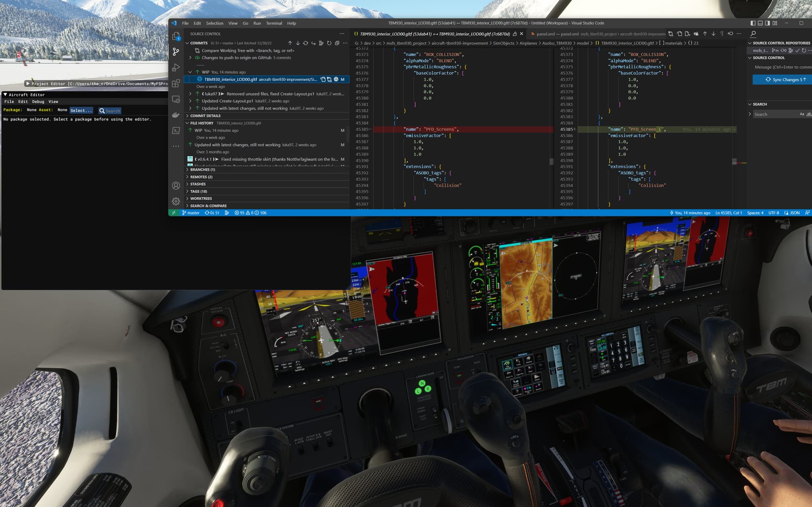The width and height of the screenshot is (812, 507).
Task: Expand the TAGS (18) section
Action: click(x=198, y=192)
